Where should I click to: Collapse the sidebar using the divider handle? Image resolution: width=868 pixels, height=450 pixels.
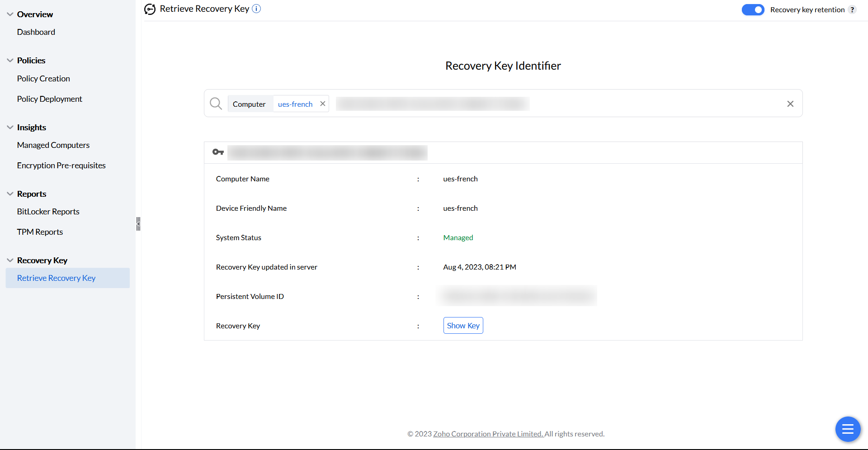pyautogui.click(x=138, y=224)
